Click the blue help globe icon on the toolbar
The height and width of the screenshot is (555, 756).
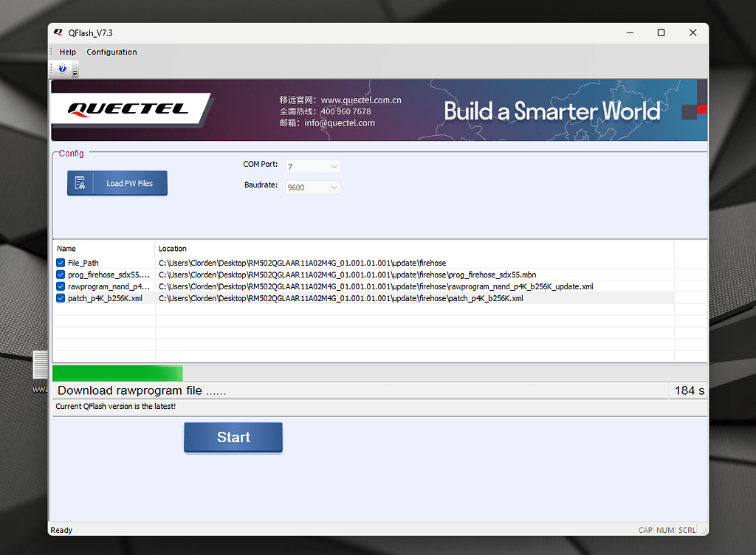pos(62,69)
